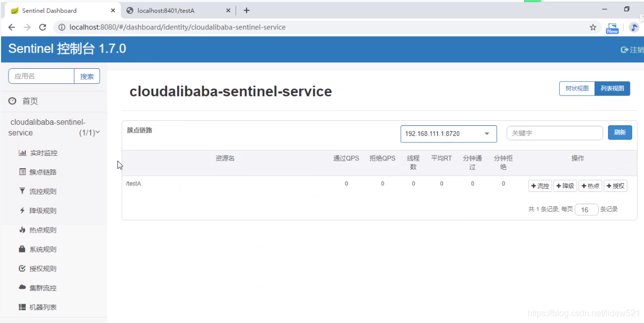Click the cloudalibaba-sentinel-service page heading
The image size is (644, 323).
pyautogui.click(x=230, y=91)
